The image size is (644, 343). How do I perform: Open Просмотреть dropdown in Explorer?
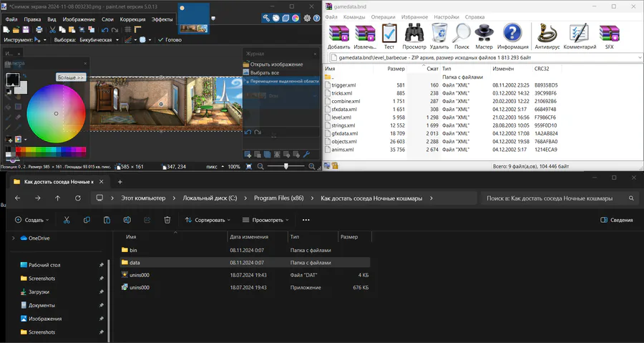coord(265,220)
